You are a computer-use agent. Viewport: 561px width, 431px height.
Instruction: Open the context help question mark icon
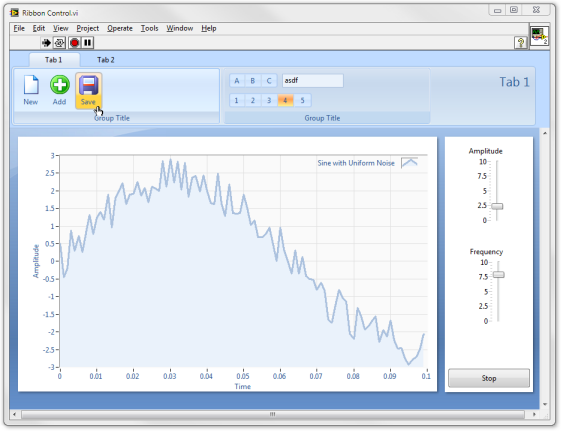(x=521, y=43)
